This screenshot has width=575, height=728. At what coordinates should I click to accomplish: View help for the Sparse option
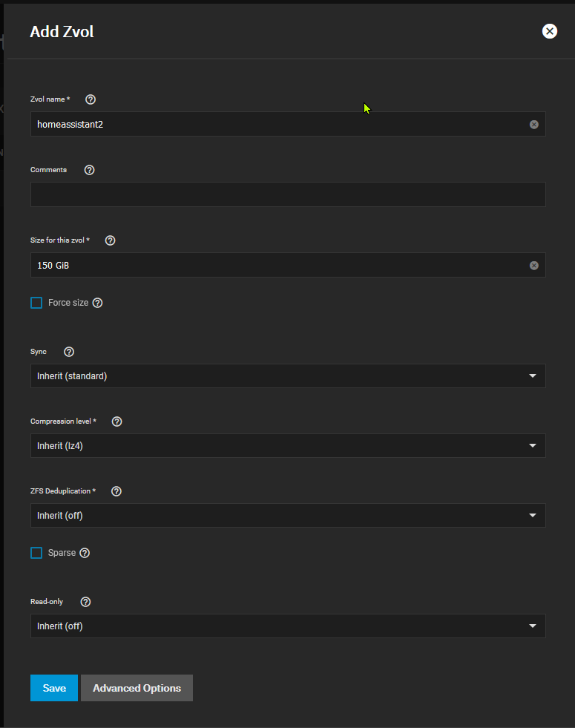85,553
